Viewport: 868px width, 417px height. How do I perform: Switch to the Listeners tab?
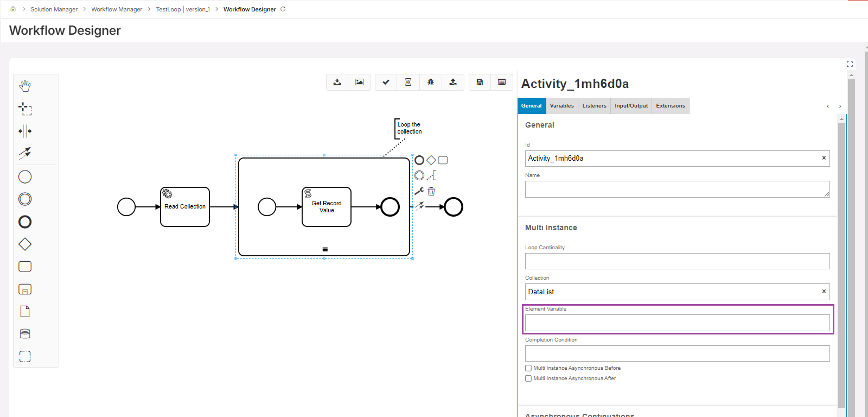pos(595,106)
